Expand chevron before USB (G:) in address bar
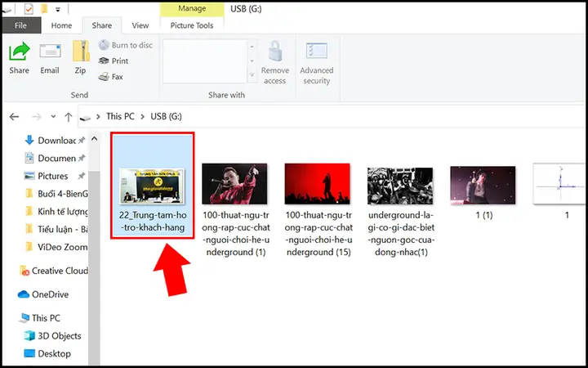The height and width of the screenshot is (368, 588). pyautogui.click(x=142, y=117)
